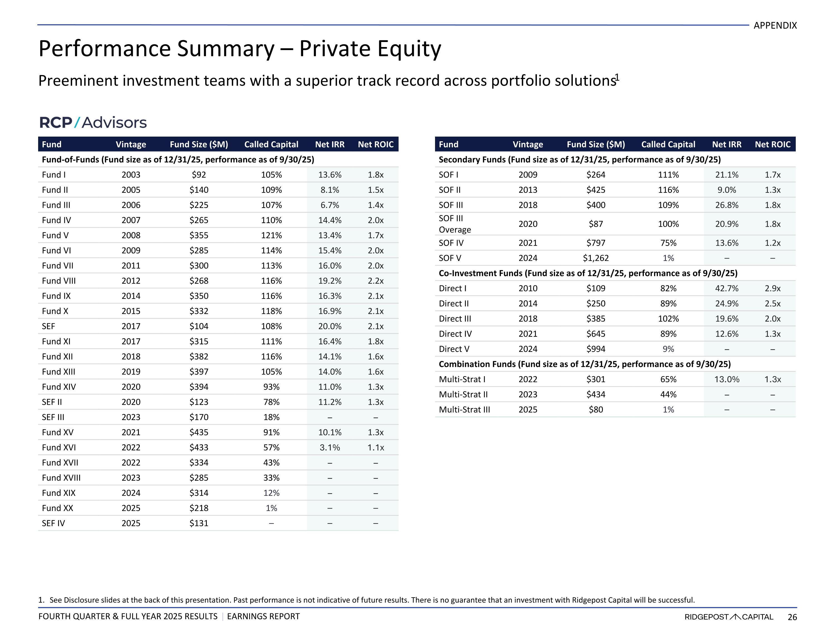Click the Combination Funds section heading
Screen dimensions: 835x644
[x=584, y=364]
